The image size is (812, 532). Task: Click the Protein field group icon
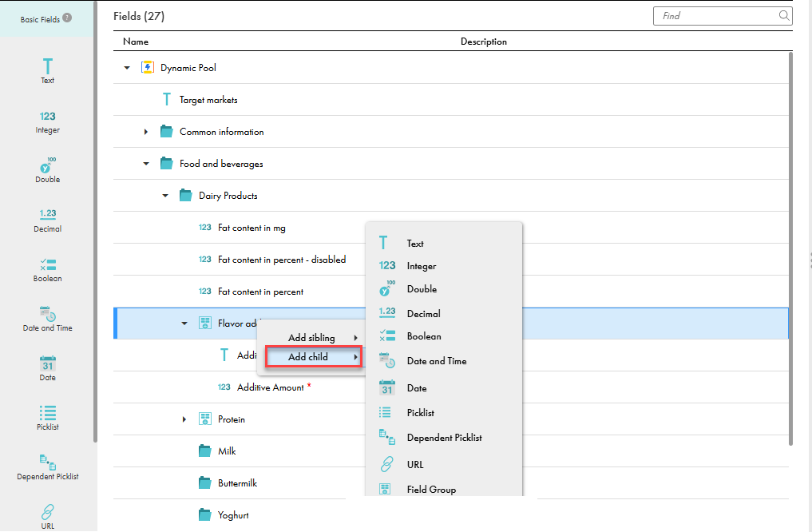pyautogui.click(x=205, y=419)
